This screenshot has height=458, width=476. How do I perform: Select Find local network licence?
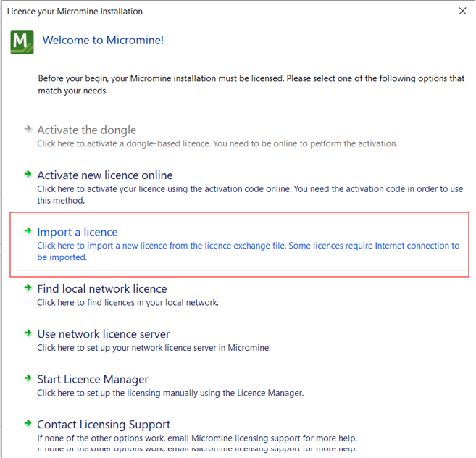pos(102,289)
